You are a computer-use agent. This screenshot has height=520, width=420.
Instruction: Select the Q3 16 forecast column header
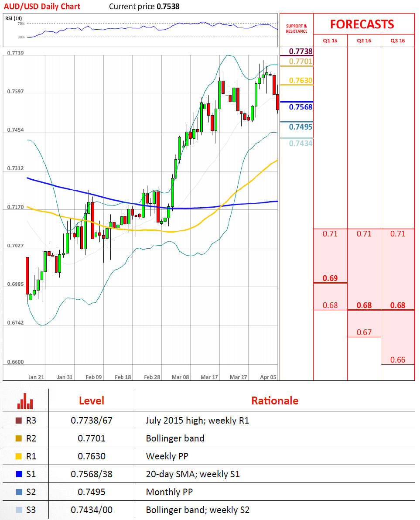point(397,41)
